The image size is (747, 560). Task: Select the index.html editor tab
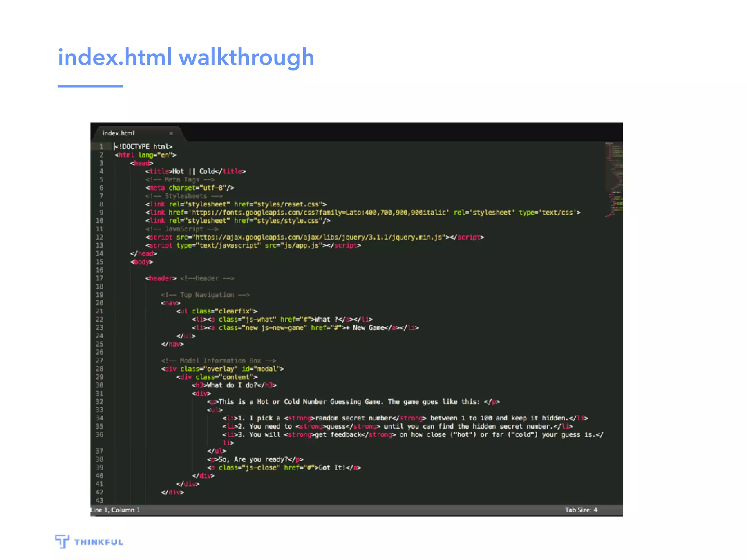click(119, 133)
